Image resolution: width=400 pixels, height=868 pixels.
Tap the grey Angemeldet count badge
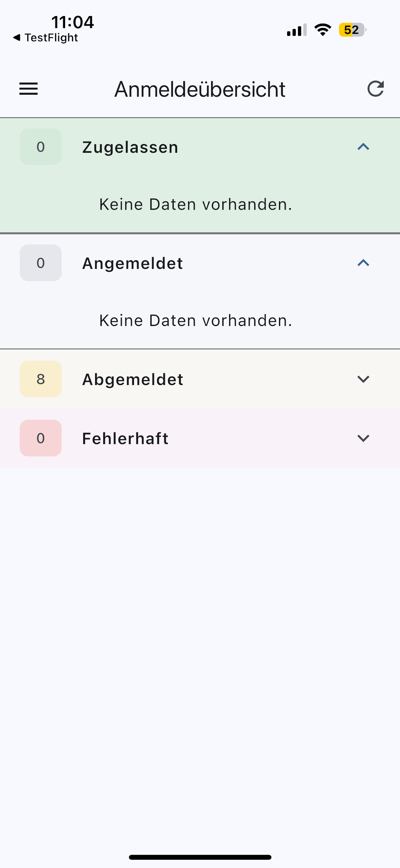(x=41, y=263)
